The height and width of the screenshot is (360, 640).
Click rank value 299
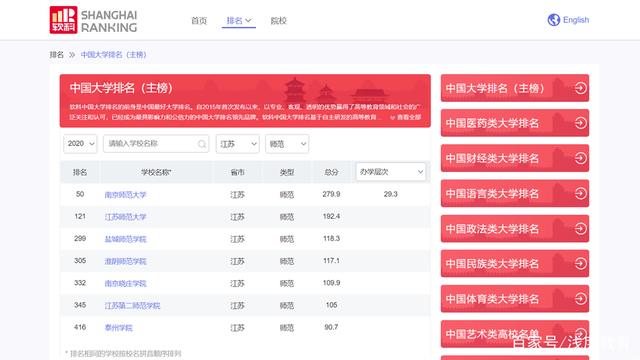point(80,238)
